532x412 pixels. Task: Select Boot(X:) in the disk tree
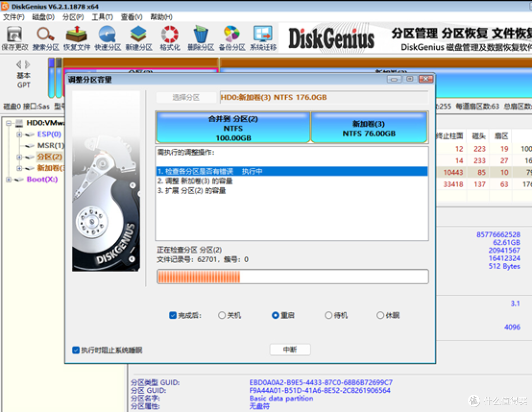(x=42, y=179)
